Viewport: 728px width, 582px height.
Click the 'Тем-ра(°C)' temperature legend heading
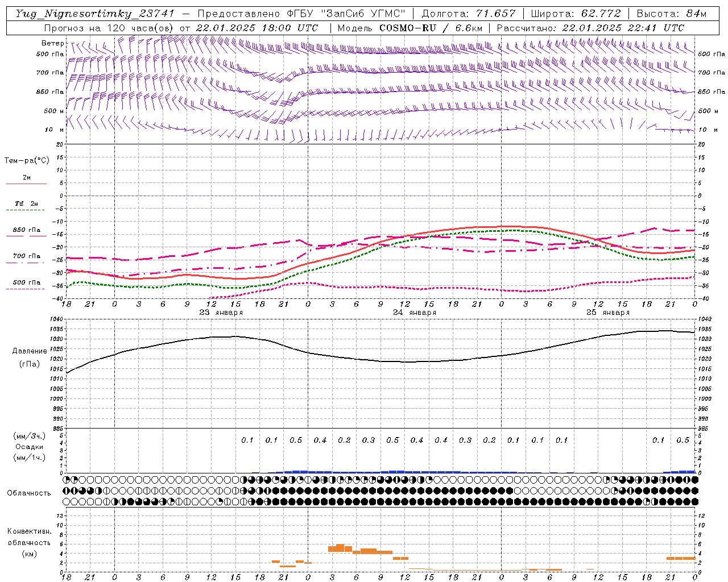point(27,161)
